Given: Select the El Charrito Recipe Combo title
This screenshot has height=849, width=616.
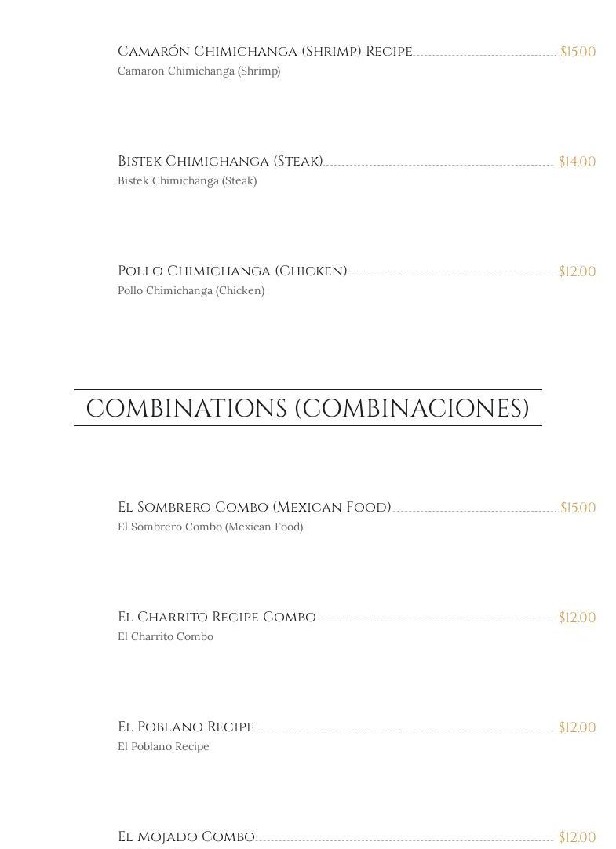Looking at the screenshot, I should (217, 618).
